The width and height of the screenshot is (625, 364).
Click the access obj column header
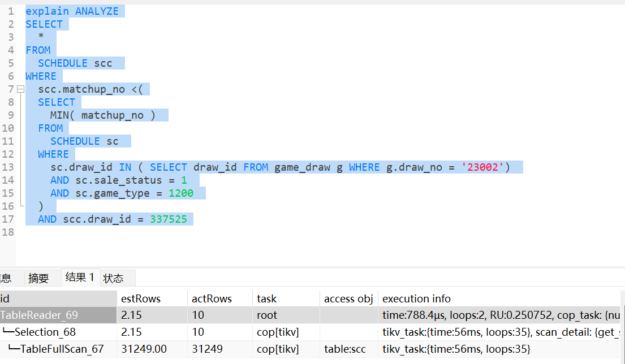coord(348,299)
